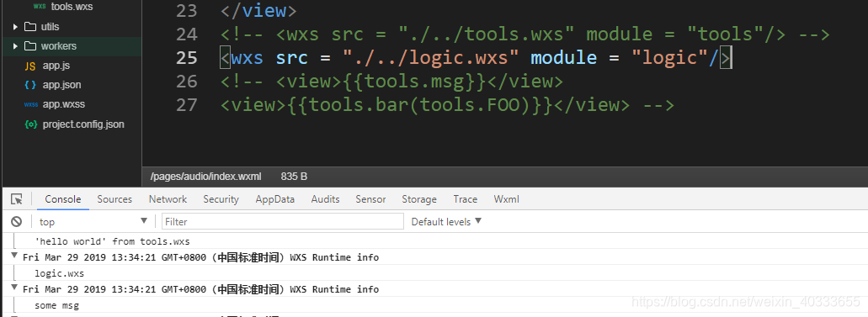
Task: Click the WXS icon beside tools.wxs
Action: click(x=40, y=8)
